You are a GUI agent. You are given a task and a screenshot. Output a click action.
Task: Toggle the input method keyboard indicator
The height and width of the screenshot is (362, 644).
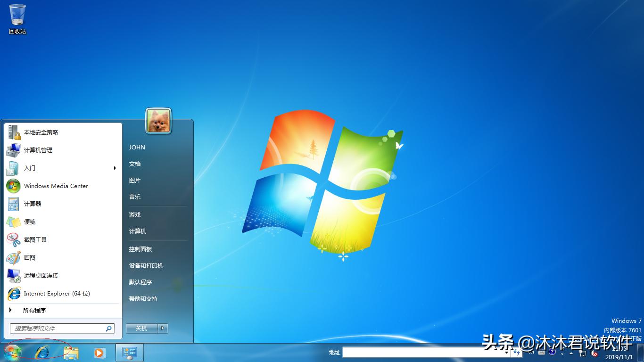[541, 353]
